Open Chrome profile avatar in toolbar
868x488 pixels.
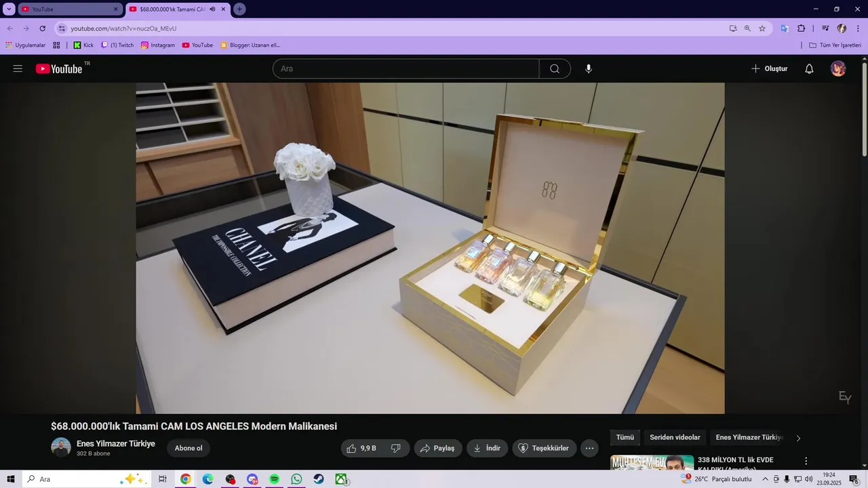tap(842, 28)
